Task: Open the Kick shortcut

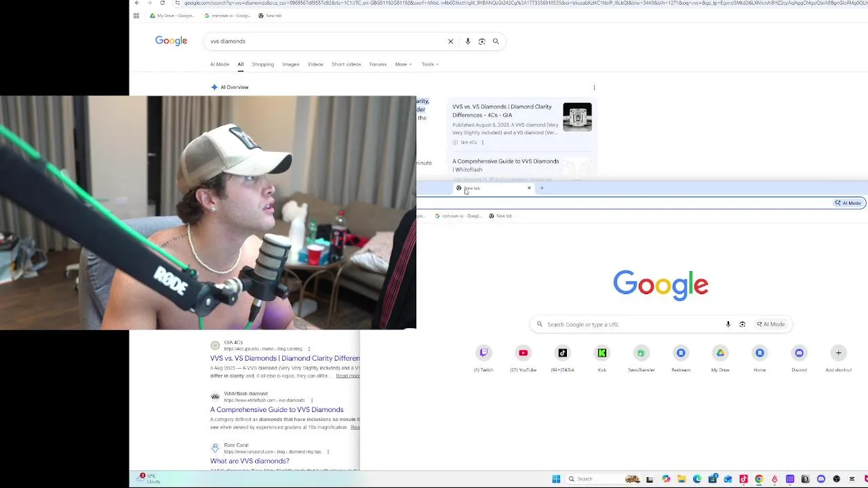Action: 601,357
